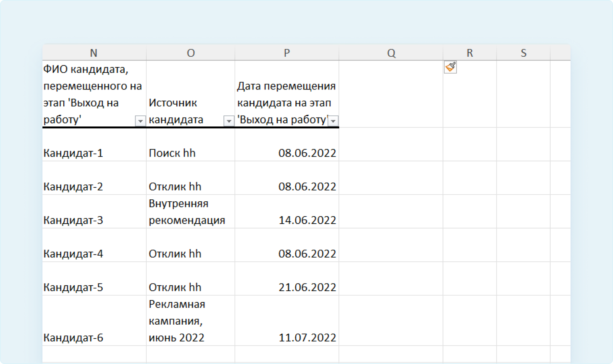Select the date cell 11.07.2022

coord(287,320)
